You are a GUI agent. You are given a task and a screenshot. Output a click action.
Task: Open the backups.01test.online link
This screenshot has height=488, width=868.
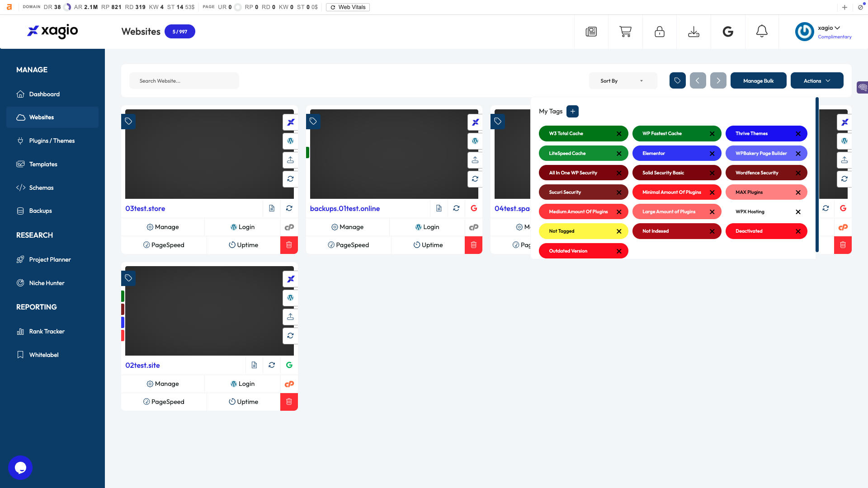coord(345,208)
